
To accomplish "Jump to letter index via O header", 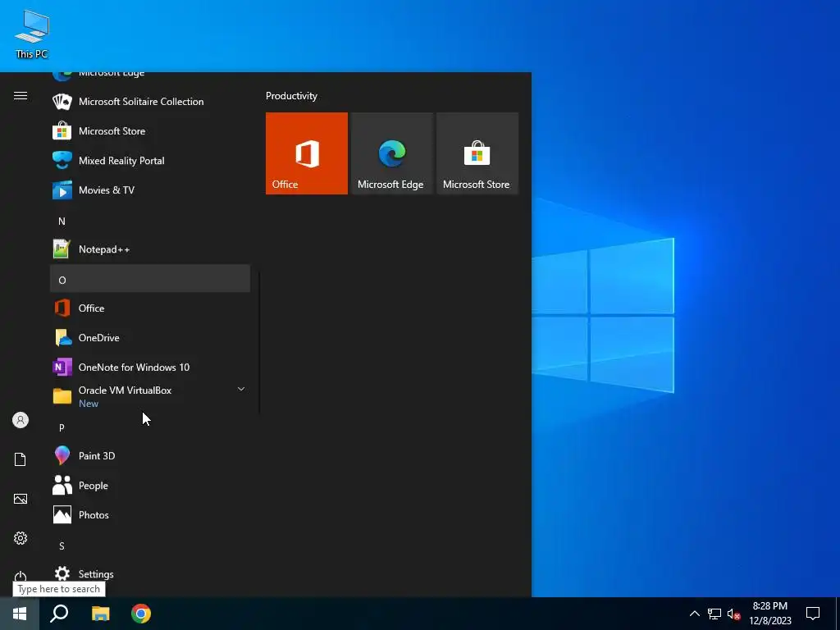I will click(150, 279).
